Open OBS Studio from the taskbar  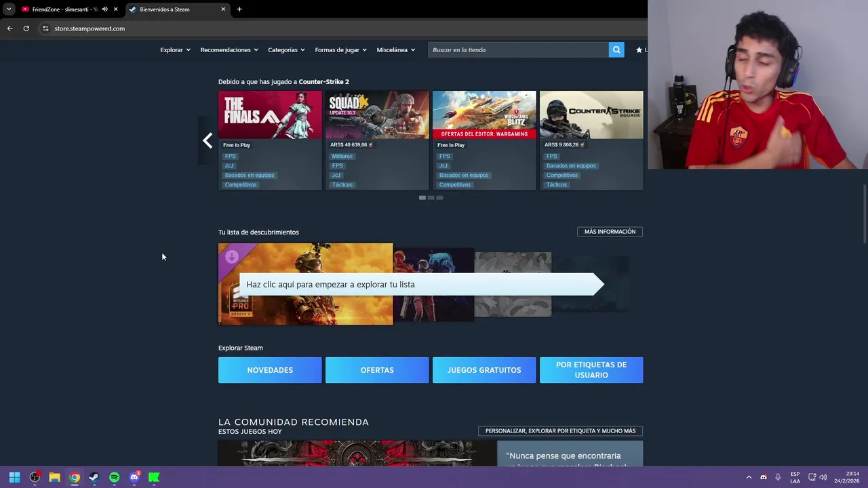[35, 477]
